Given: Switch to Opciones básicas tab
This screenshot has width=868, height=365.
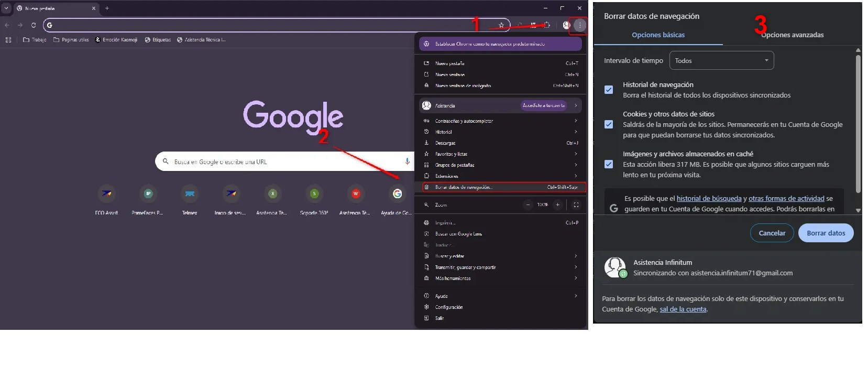Looking at the screenshot, I should point(658,35).
